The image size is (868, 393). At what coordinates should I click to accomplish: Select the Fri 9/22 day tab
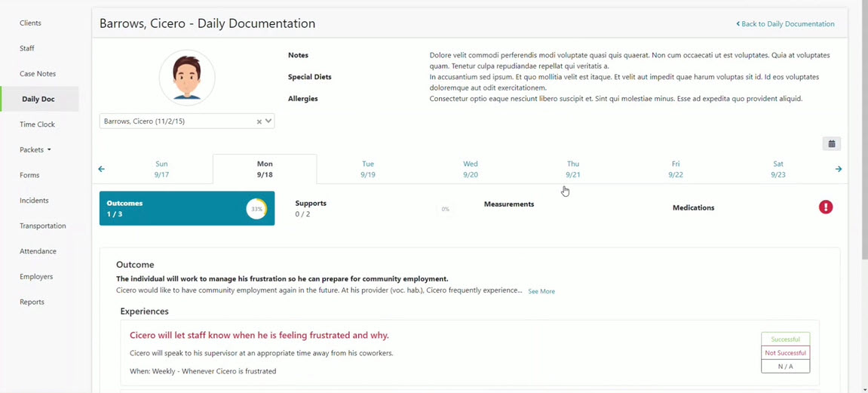click(675, 169)
